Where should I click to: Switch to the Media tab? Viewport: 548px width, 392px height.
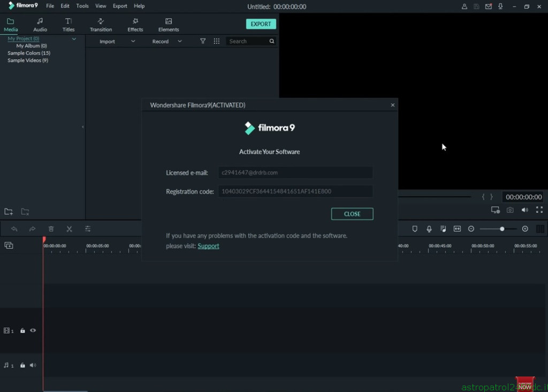pos(11,25)
